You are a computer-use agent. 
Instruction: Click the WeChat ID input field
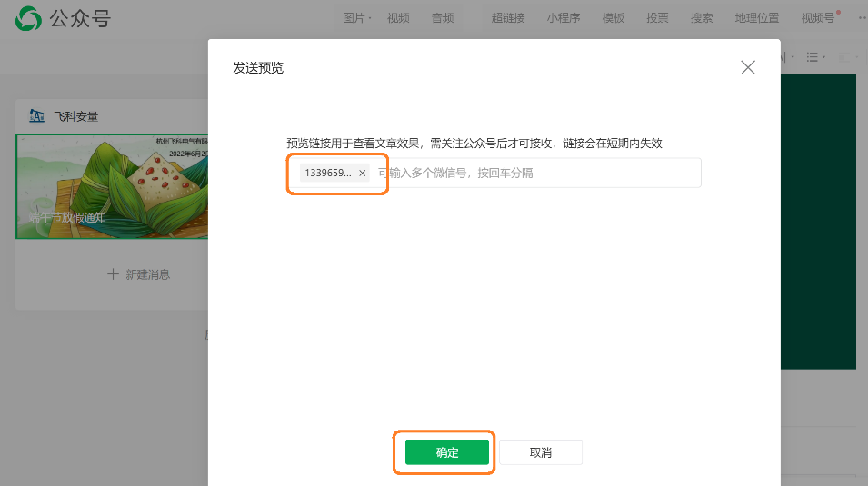536,173
